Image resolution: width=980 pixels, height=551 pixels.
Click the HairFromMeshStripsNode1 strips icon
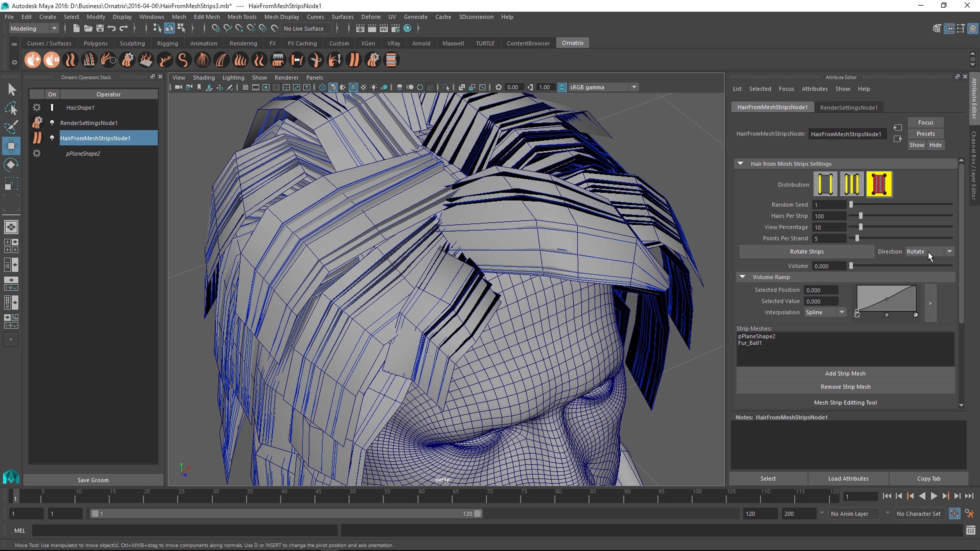(37, 138)
